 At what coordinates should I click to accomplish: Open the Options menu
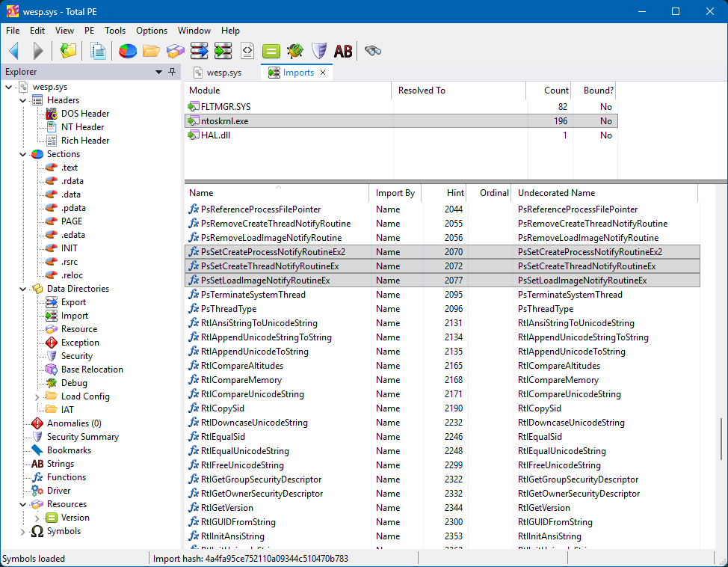click(x=152, y=30)
